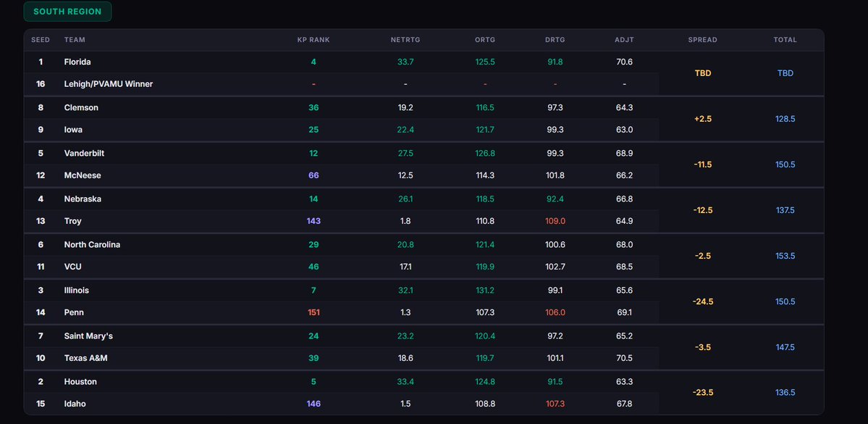Click Saint Mary's KP rank 24
This screenshot has height=424, width=868.
coord(313,336)
